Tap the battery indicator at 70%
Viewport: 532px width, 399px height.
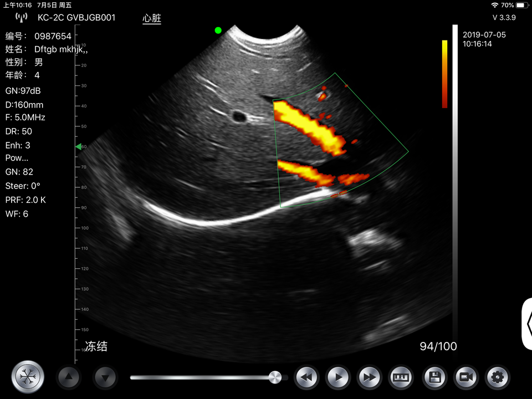[522, 5]
